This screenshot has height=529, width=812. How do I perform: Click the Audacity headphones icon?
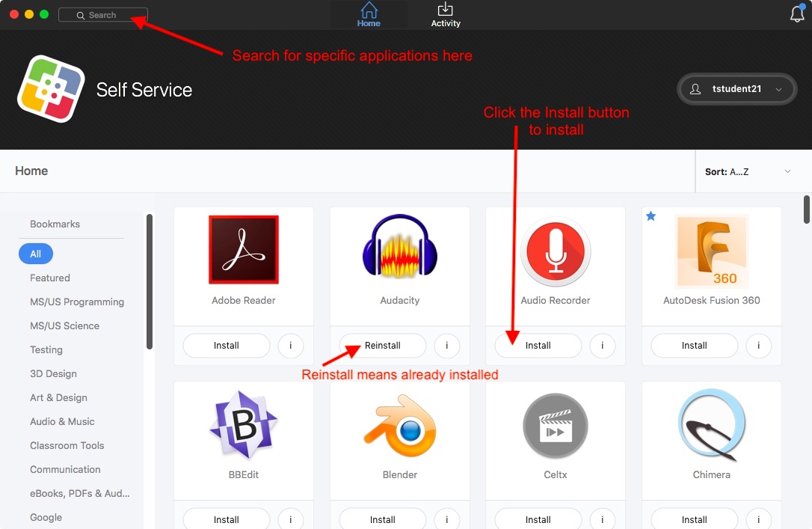coord(400,246)
